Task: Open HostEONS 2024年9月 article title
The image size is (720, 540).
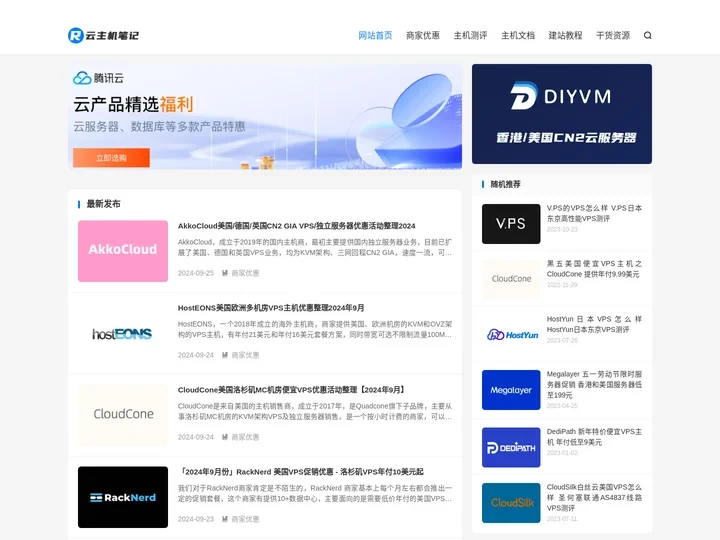Action: 271,308
